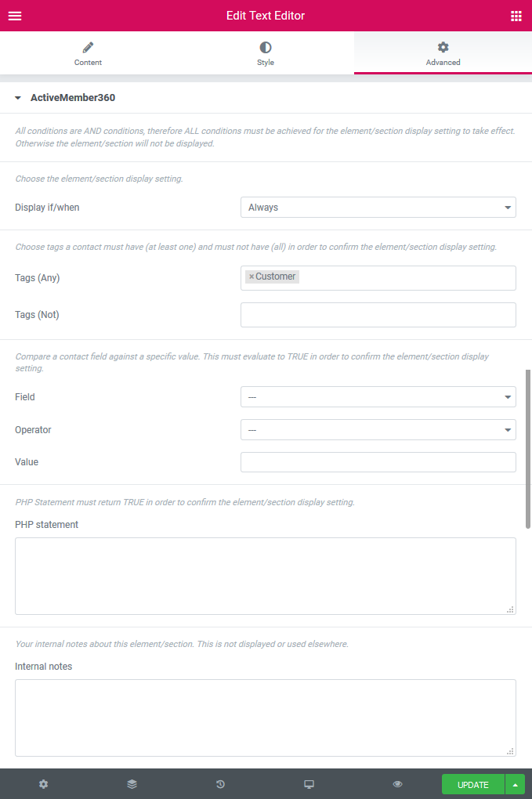Image resolution: width=532 pixels, height=799 pixels.
Task: Enter Responsive Mode via the monitor icon
Action: 309,783
